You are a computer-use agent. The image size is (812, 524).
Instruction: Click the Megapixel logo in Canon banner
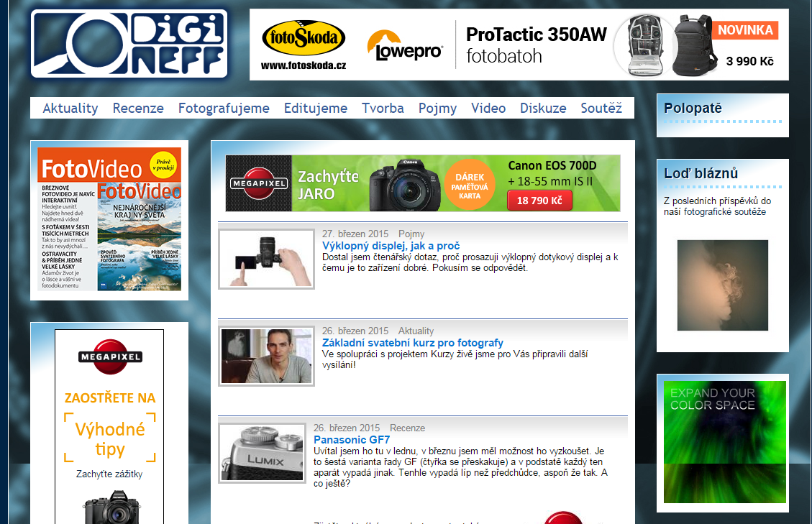point(258,183)
